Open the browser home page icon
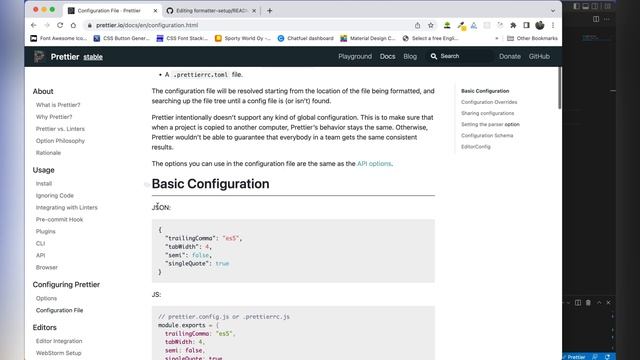The height and width of the screenshot is (360, 640). point(73,25)
